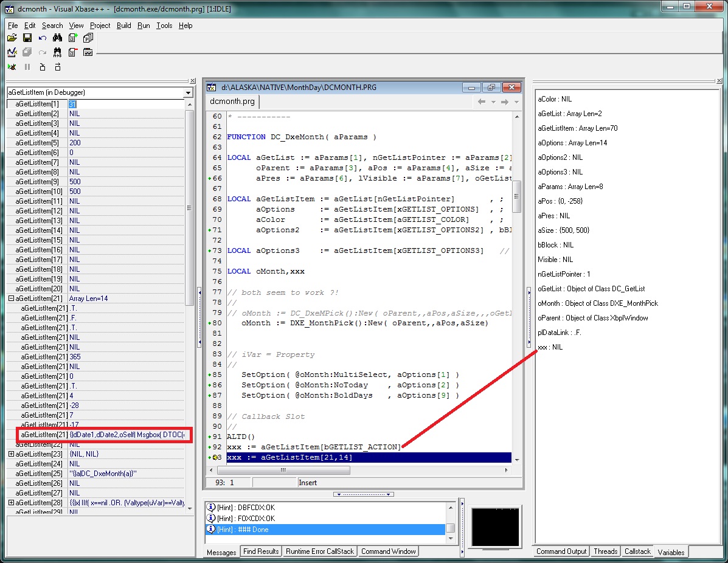The image size is (728, 563).
Task: Click the document with green plus icon
Action: coord(72,38)
